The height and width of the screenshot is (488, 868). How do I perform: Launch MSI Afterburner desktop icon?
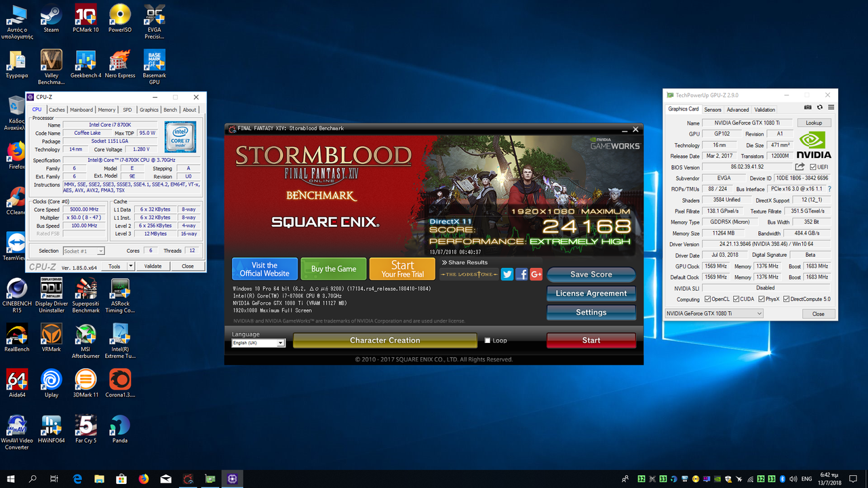[x=85, y=341]
